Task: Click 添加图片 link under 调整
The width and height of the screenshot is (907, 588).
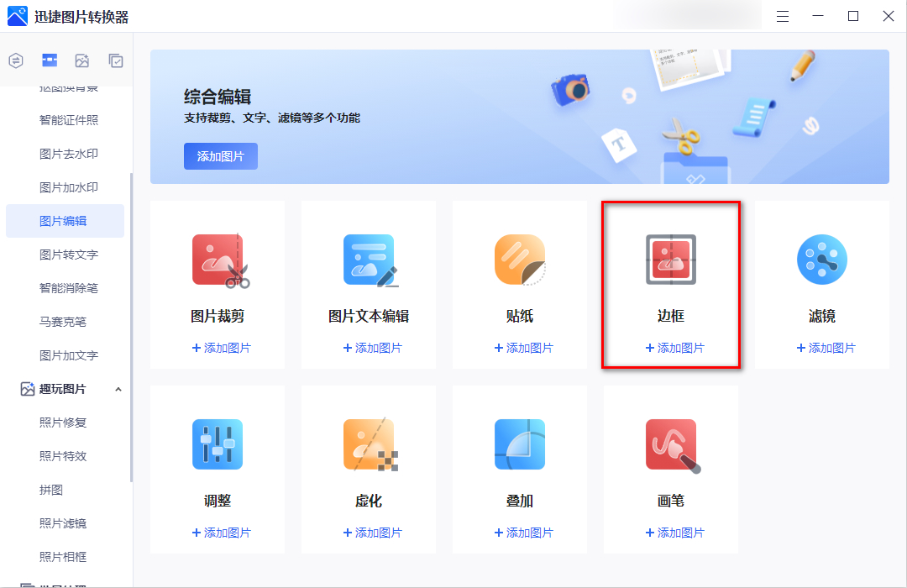Action: click(221, 533)
